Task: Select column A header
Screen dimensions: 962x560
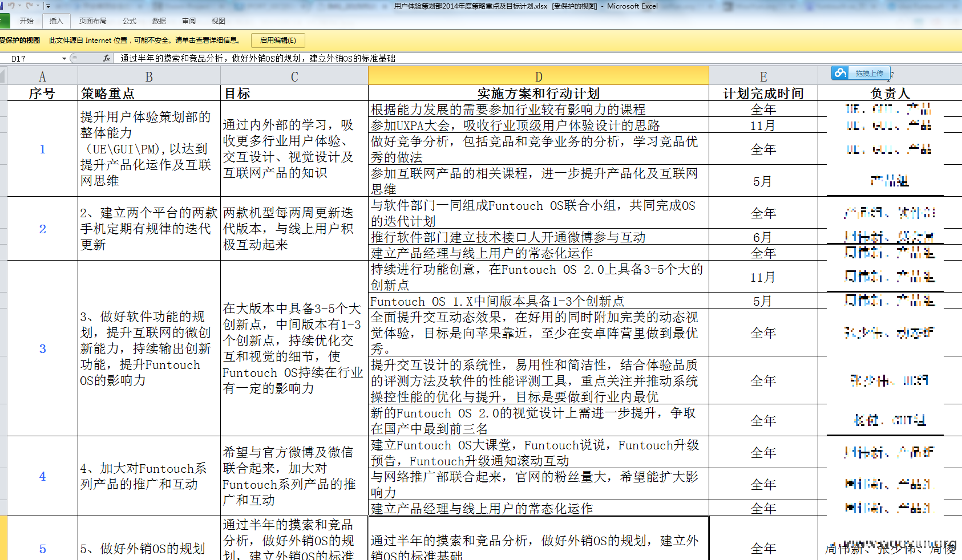Action: click(x=42, y=76)
